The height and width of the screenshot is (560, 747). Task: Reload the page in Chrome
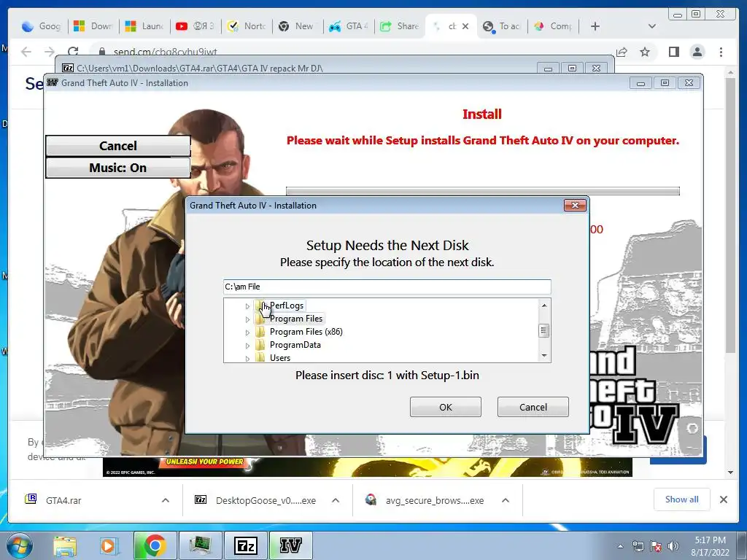(x=73, y=52)
